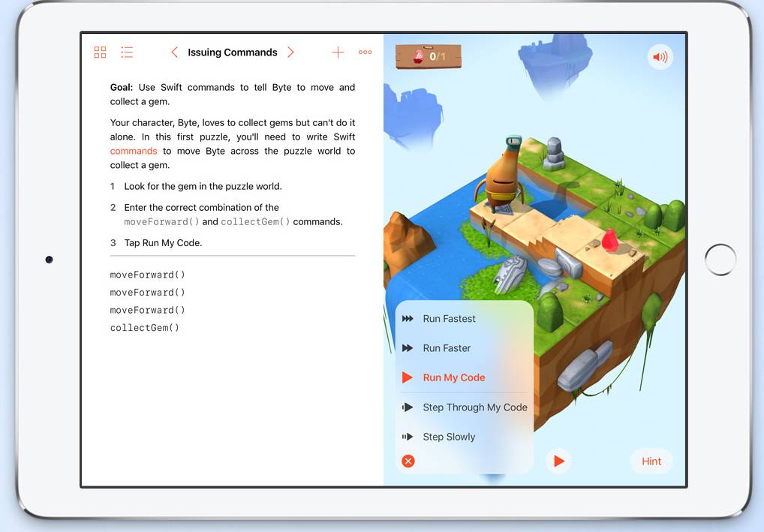Open the three-dots more options menu

(365, 52)
